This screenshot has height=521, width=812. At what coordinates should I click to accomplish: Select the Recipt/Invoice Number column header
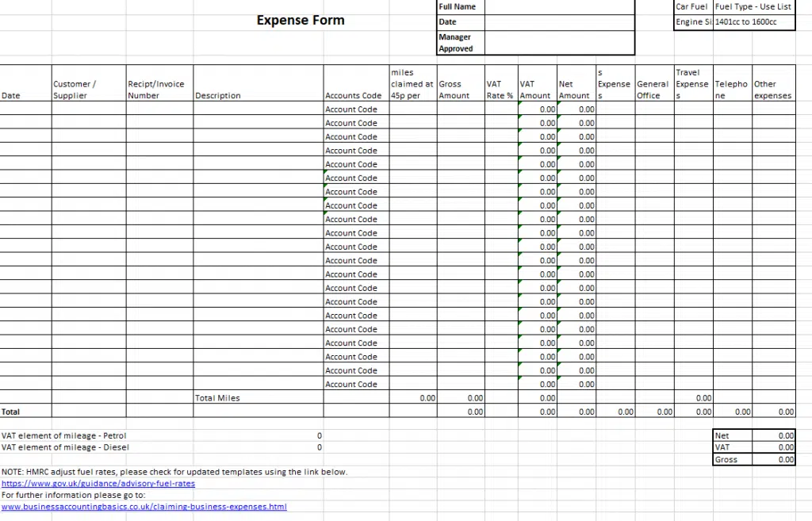[159, 82]
